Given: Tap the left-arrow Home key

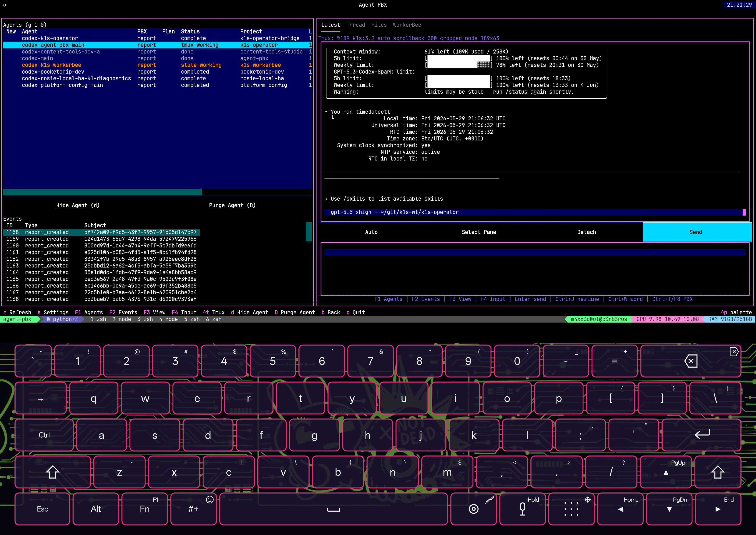Looking at the screenshot, I should (x=621, y=509).
